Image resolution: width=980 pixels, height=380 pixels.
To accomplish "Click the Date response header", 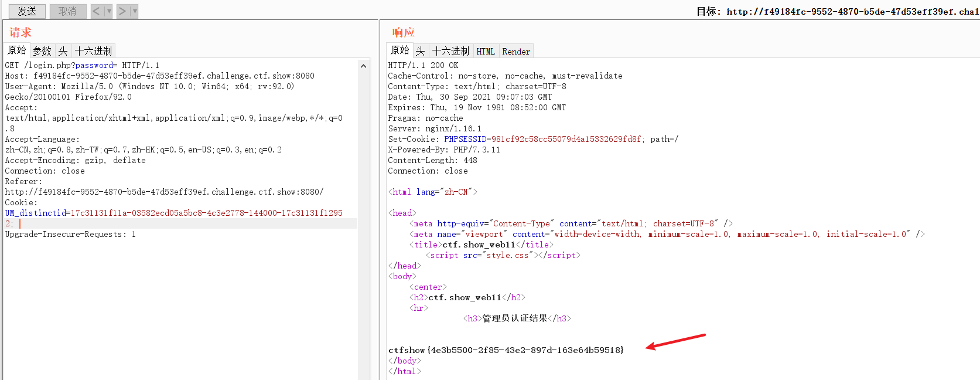I will coord(470,97).
